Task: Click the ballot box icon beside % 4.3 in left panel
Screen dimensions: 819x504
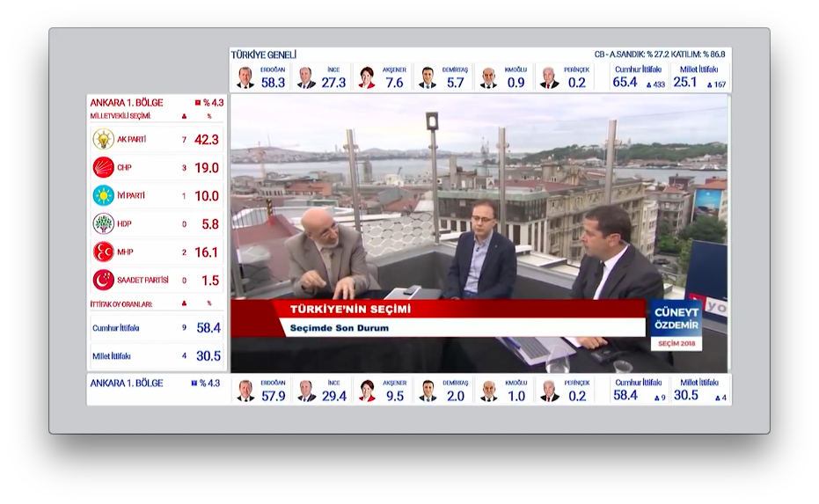Action: [198, 103]
